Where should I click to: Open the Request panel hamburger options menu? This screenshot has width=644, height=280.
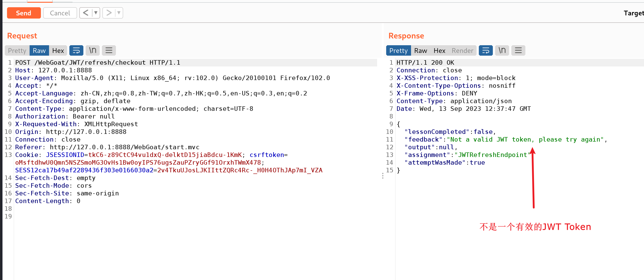(x=109, y=50)
